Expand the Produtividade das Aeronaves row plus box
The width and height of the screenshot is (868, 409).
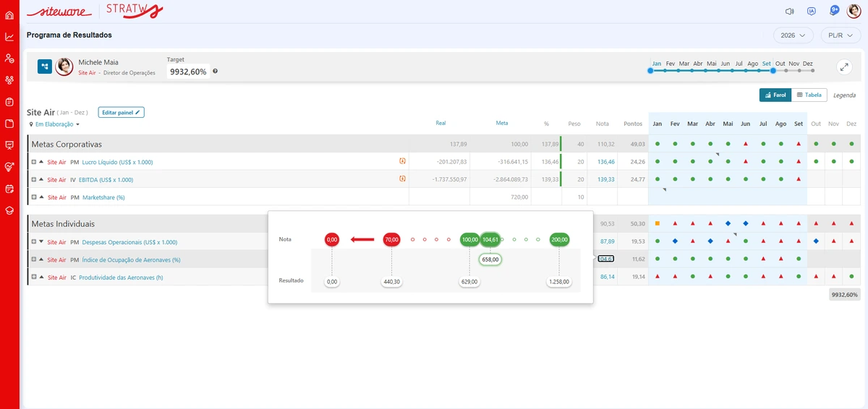(x=33, y=277)
